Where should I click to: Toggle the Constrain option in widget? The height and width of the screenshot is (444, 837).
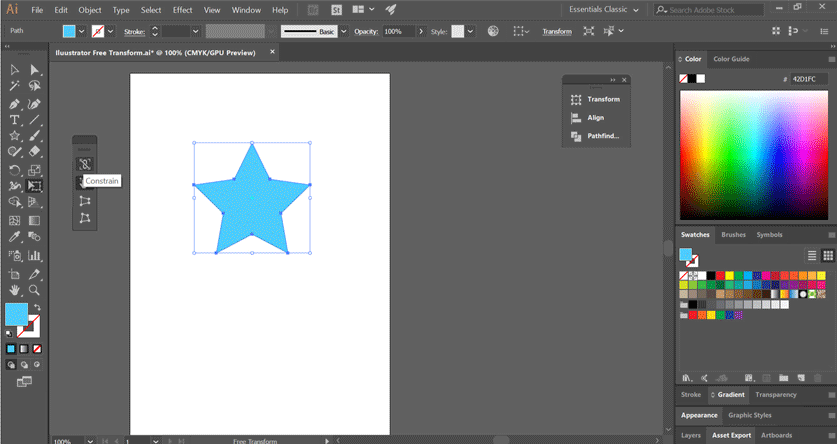coord(85,164)
